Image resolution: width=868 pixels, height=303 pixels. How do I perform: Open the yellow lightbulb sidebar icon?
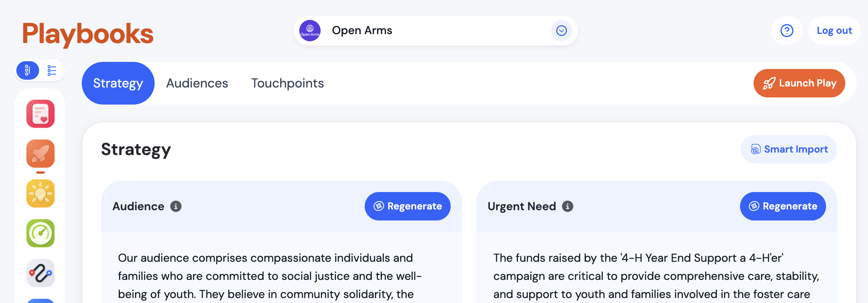[x=41, y=193]
